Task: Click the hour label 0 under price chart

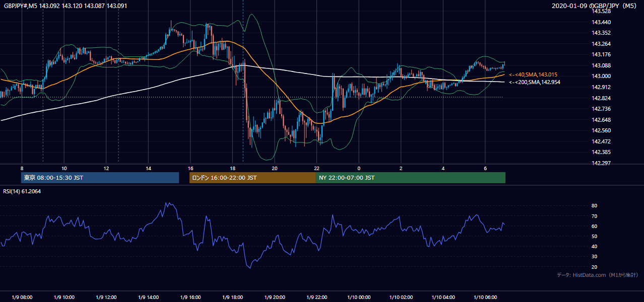Action: point(359,168)
